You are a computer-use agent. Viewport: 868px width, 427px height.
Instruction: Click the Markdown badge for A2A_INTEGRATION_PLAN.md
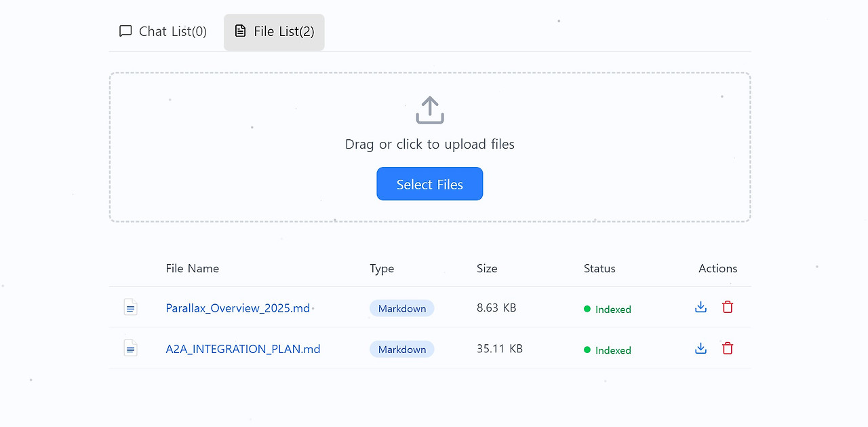[x=401, y=349]
